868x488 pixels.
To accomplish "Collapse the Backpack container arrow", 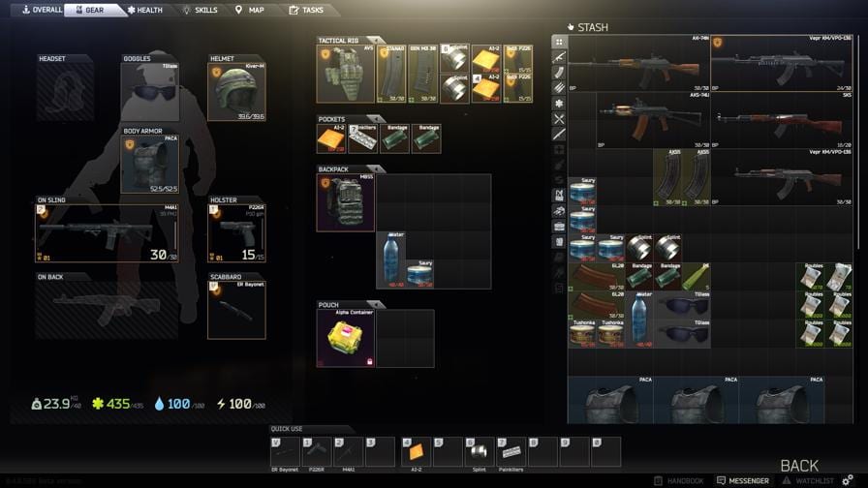I will [376, 168].
